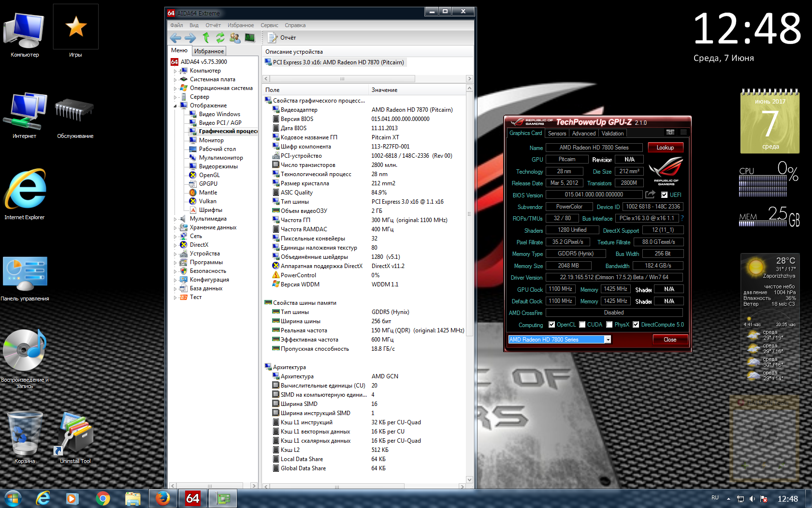
Task: Select the Vulkan tree item
Action: (x=207, y=201)
